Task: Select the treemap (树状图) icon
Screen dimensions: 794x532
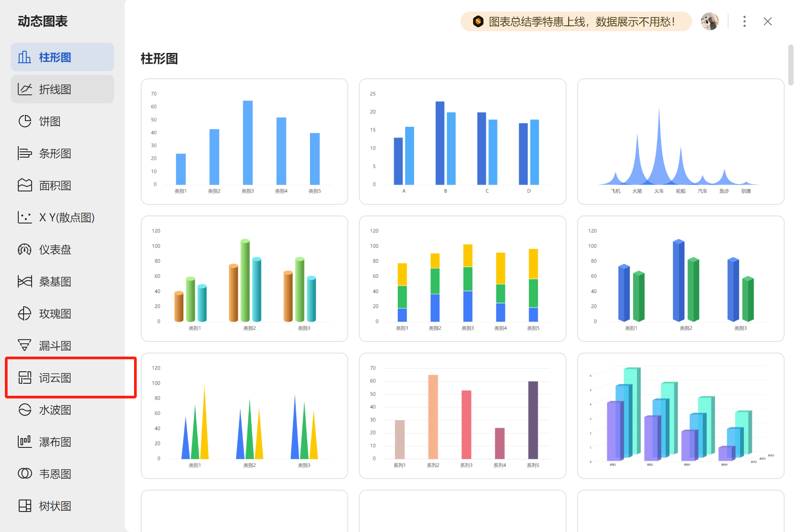Action: (x=25, y=506)
